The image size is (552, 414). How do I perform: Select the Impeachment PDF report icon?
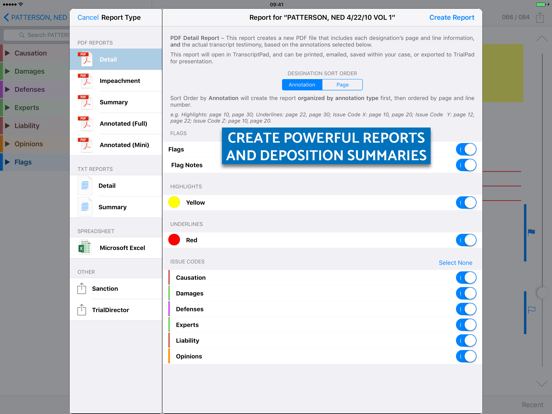pyautogui.click(x=85, y=81)
